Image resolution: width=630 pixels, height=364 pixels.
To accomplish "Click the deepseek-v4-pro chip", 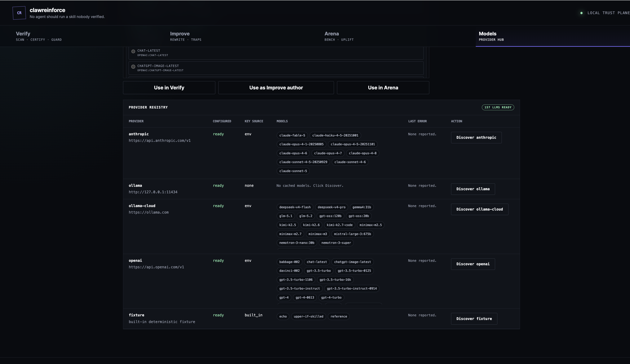I will click(331, 207).
